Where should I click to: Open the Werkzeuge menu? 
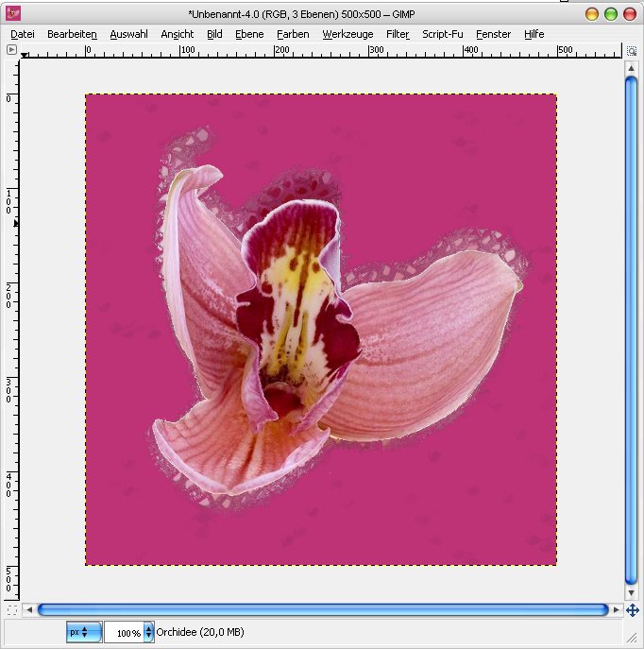tap(347, 34)
